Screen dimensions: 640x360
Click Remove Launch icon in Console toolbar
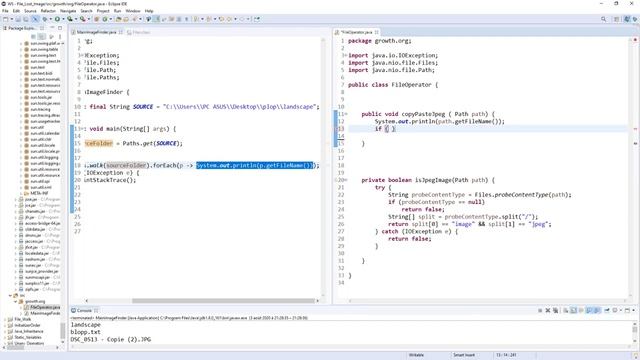coord(548,310)
